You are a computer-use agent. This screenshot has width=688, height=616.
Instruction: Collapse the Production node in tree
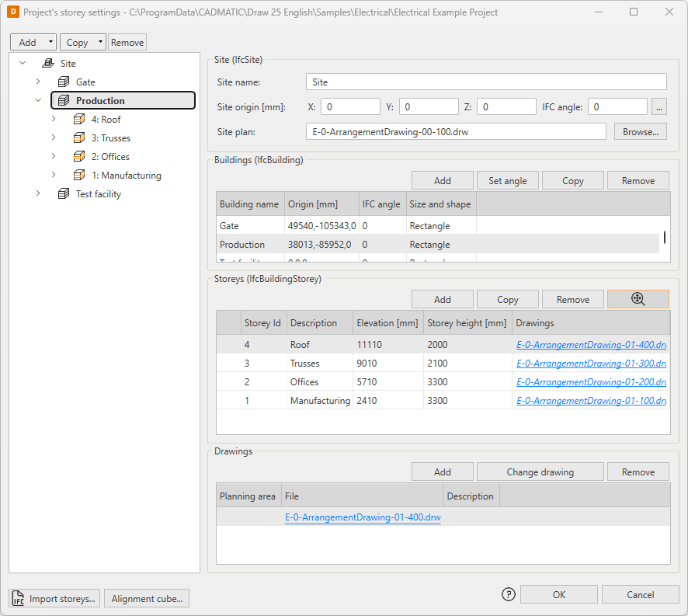(x=38, y=100)
